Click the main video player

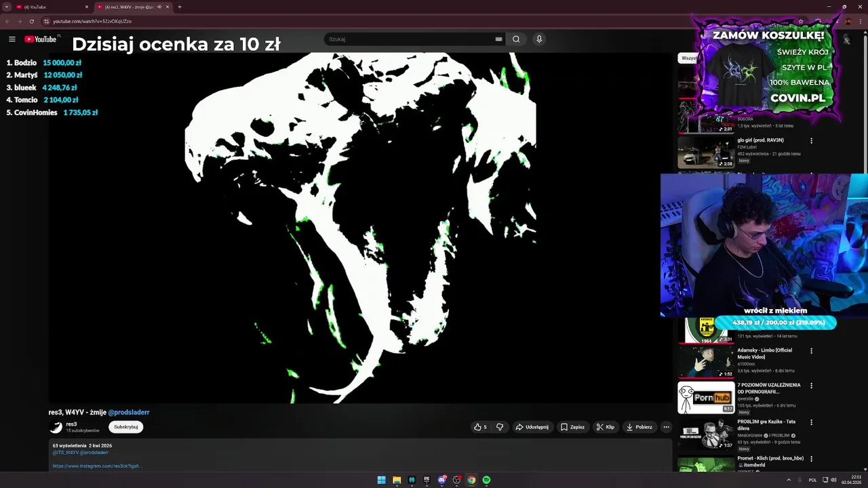[360, 228]
